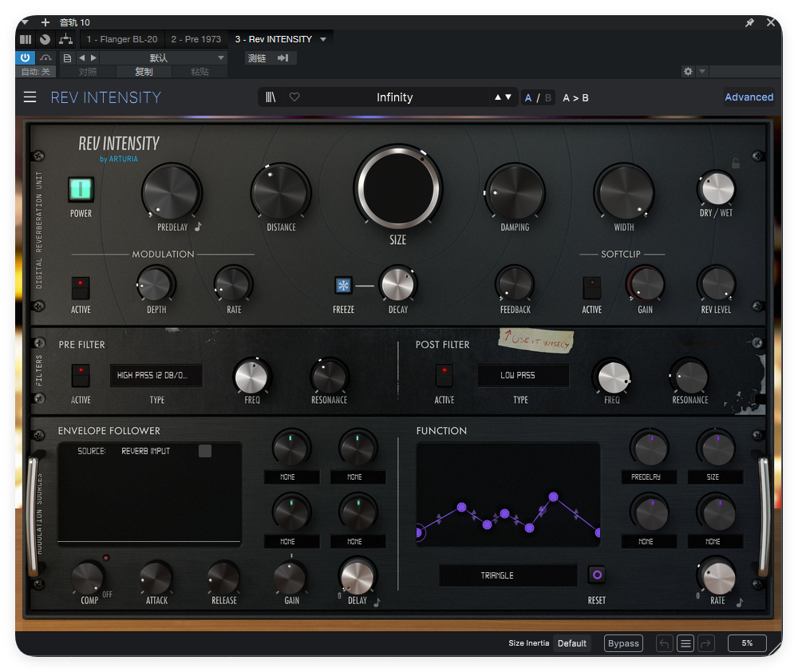Click the sidechain arrow icon
Image resolution: width=798 pixels, height=672 pixels.
pyautogui.click(x=283, y=58)
